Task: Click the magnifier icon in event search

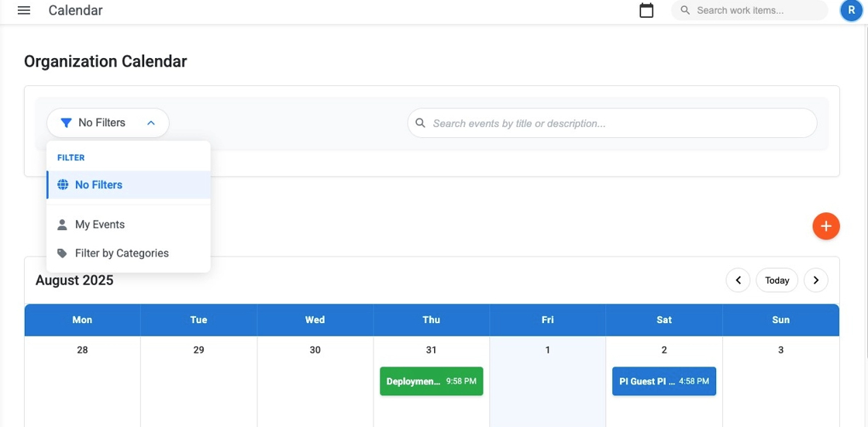Action: point(421,123)
